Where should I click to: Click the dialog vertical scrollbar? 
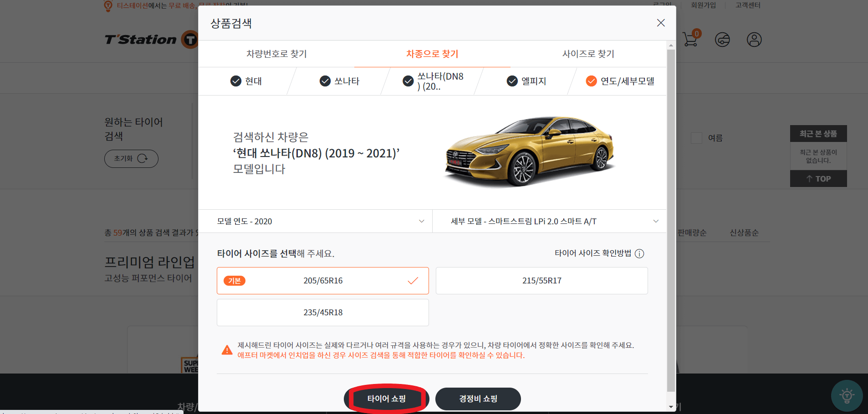pos(671,221)
